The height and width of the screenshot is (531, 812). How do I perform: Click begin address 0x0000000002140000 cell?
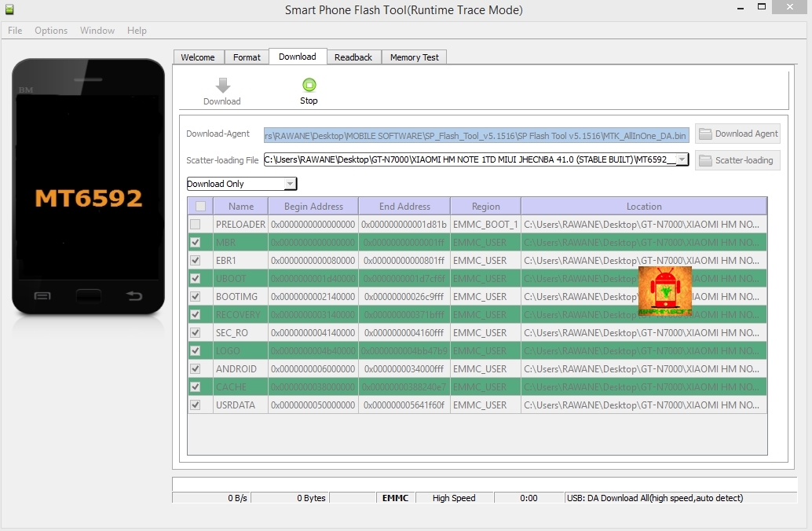pyautogui.click(x=313, y=297)
